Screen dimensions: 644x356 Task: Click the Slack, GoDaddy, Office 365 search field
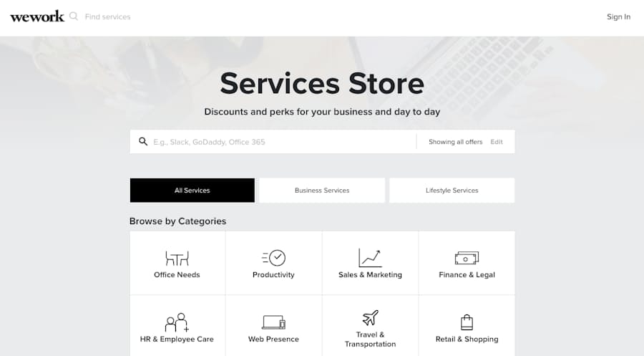pos(283,142)
